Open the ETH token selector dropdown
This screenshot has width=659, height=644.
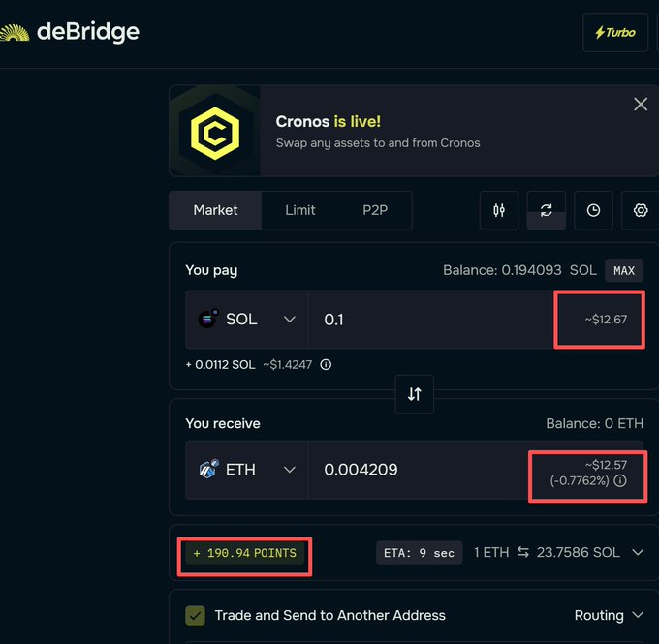coord(247,470)
